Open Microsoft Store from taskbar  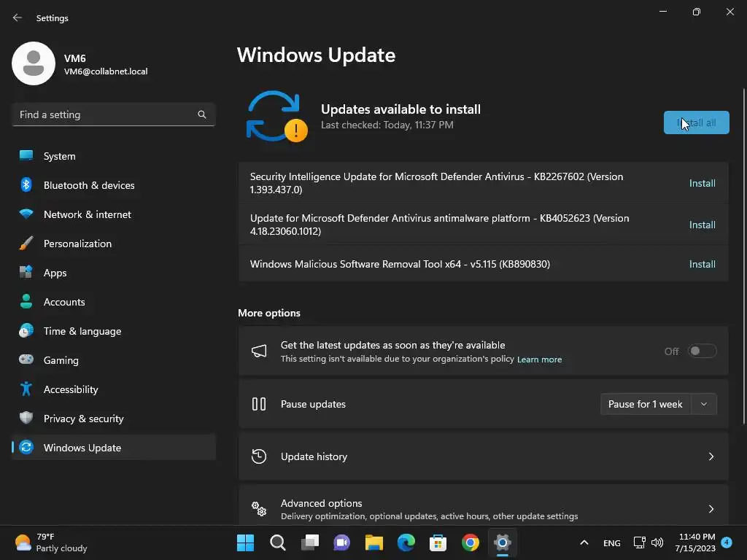pyautogui.click(x=438, y=542)
